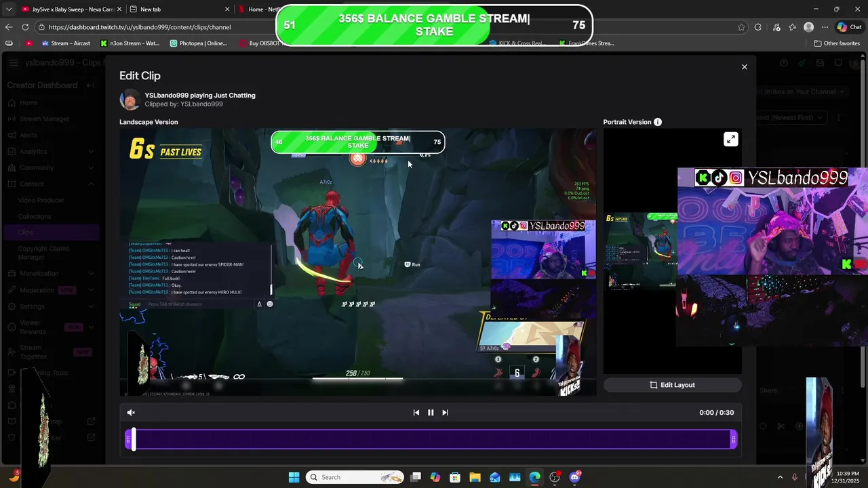Click the landscape version video preview
The image size is (868, 488).
(x=358, y=262)
